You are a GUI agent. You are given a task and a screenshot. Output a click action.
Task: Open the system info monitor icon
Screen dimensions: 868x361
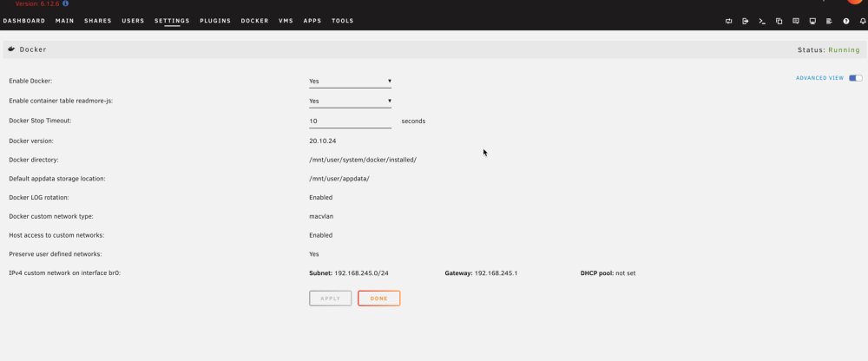click(812, 21)
